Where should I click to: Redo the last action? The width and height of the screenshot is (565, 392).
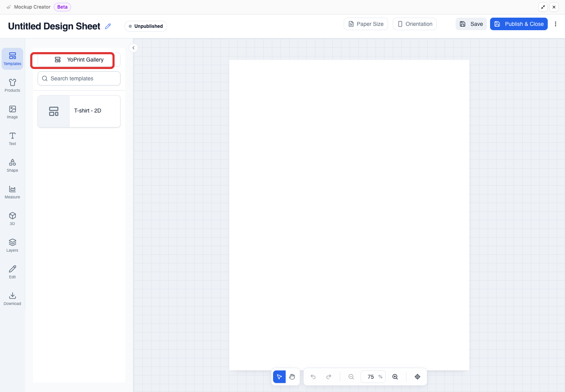pos(329,377)
